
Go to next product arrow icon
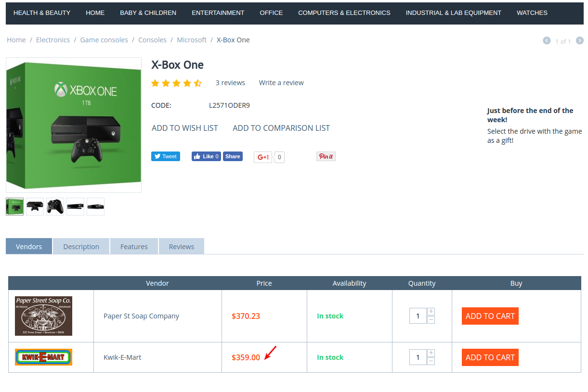[580, 41]
